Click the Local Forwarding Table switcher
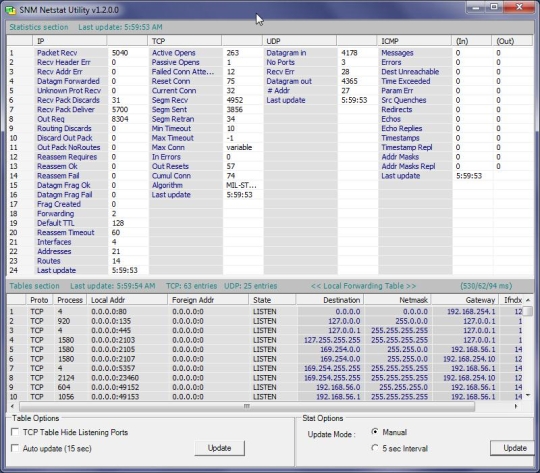The width and height of the screenshot is (540, 473). (363, 286)
